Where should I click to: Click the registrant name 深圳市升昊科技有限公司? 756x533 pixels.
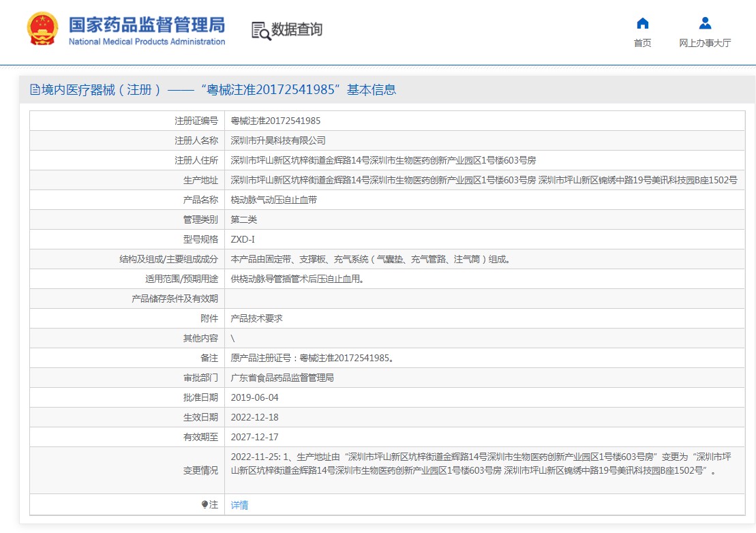(278, 140)
